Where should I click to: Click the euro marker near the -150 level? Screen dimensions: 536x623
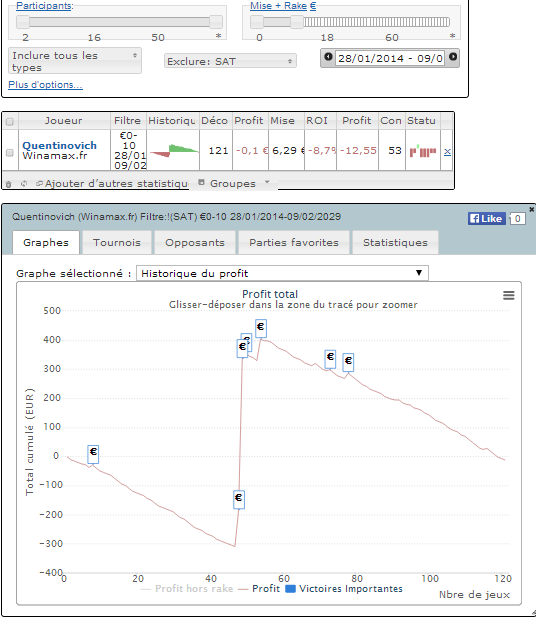(238, 499)
